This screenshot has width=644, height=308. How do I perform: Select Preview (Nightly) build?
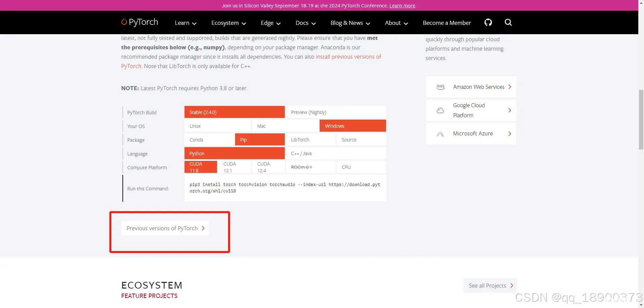click(x=336, y=112)
